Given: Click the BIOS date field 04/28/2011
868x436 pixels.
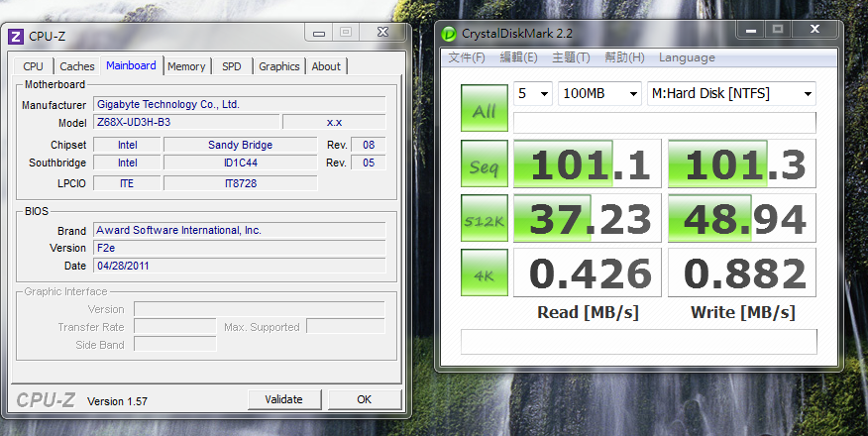Looking at the screenshot, I should (240, 266).
